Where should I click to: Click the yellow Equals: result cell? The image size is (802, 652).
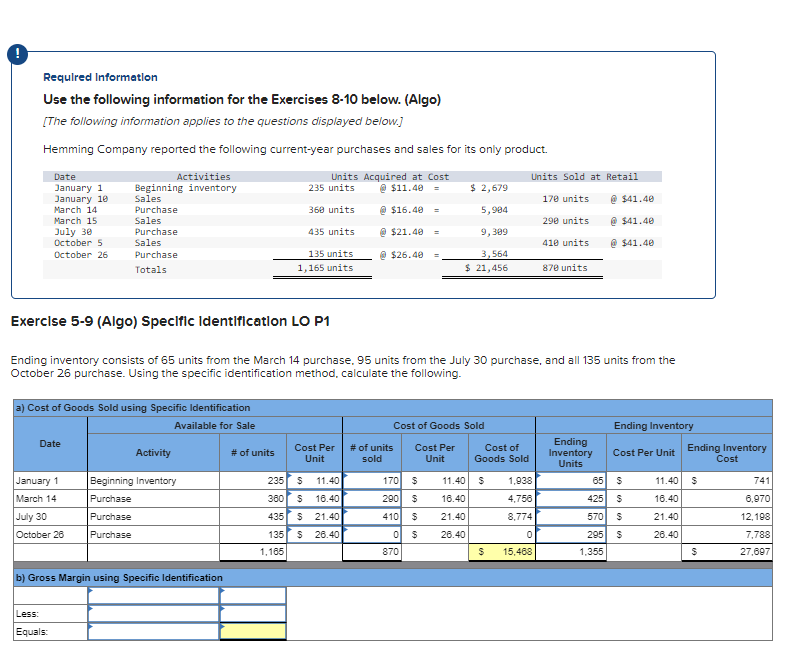point(253,631)
